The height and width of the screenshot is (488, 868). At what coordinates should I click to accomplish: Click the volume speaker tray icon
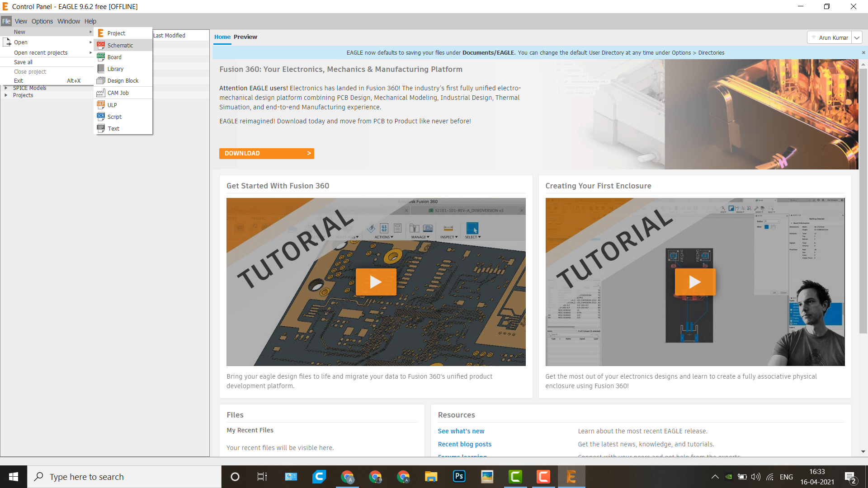click(x=756, y=477)
